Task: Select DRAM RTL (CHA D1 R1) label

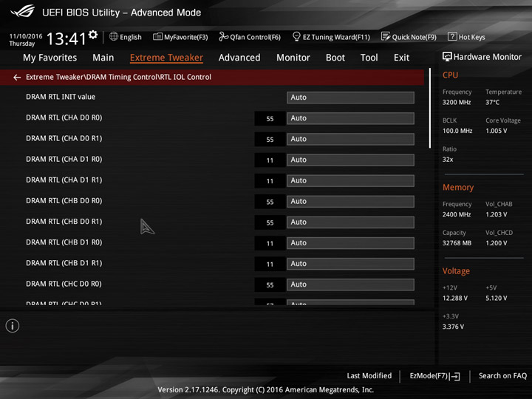Action: [x=64, y=180]
